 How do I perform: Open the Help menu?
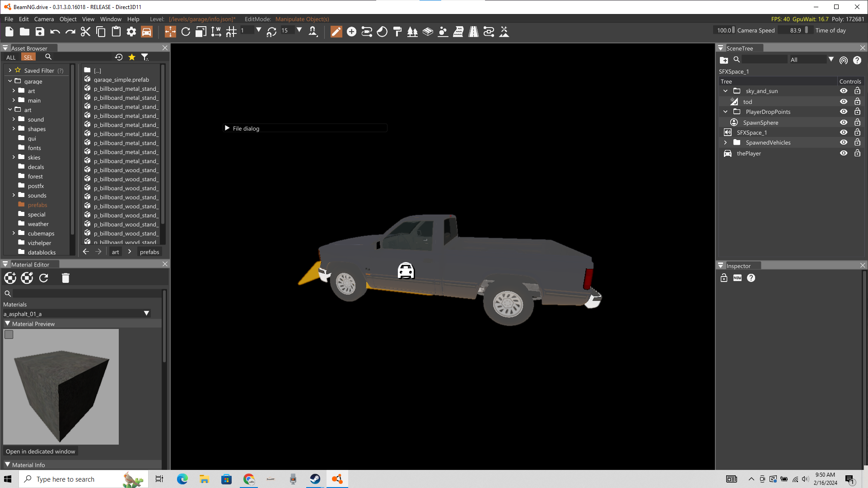(133, 19)
